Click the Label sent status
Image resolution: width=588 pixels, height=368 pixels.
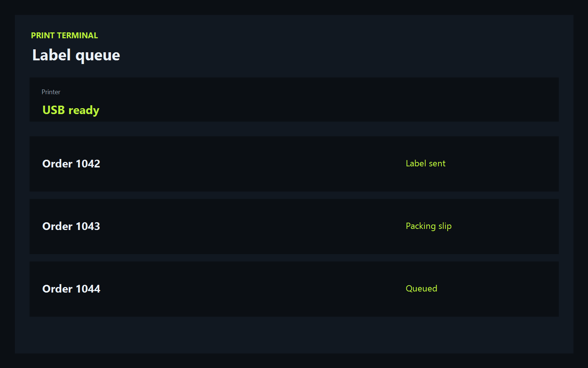[426, 163]
